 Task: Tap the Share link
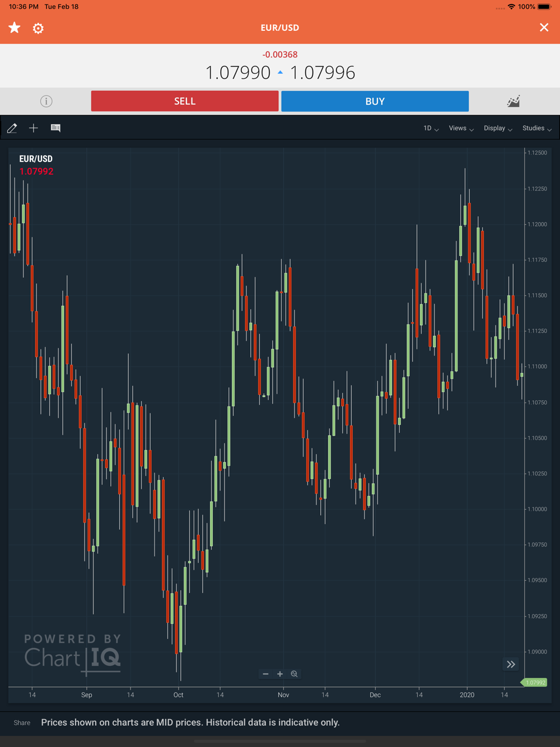coord(22,723)
